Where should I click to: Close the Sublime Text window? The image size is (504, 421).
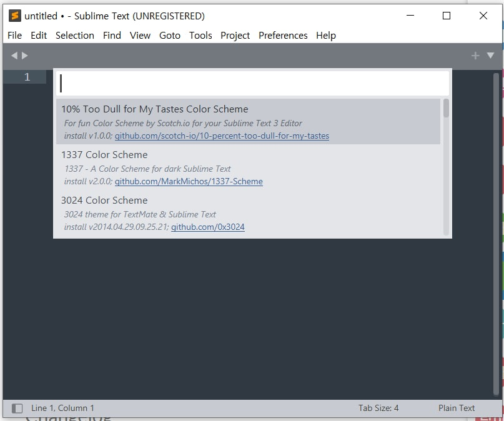point(483,16)
